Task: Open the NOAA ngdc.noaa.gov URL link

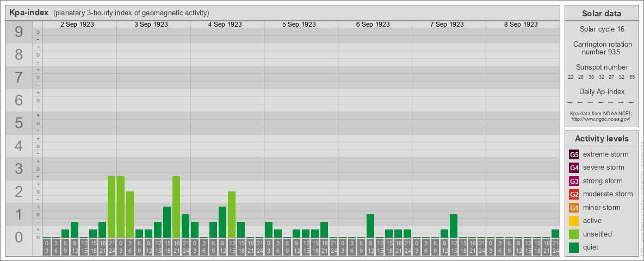Action: pos(600,119)
